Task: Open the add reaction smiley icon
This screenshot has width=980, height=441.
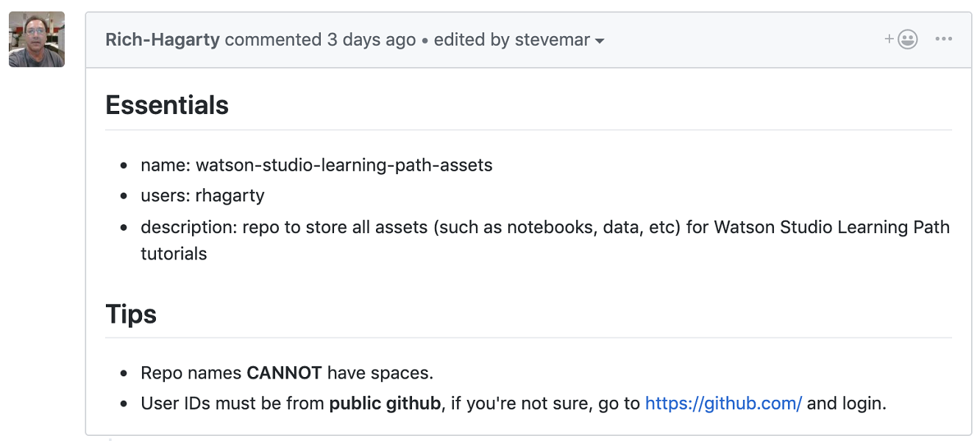Action: [901, 40]
